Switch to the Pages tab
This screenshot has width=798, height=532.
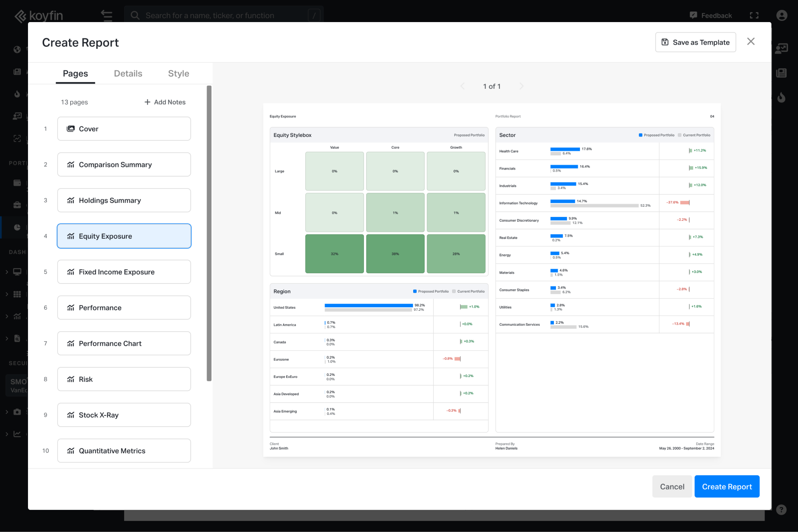coord(75,73)
